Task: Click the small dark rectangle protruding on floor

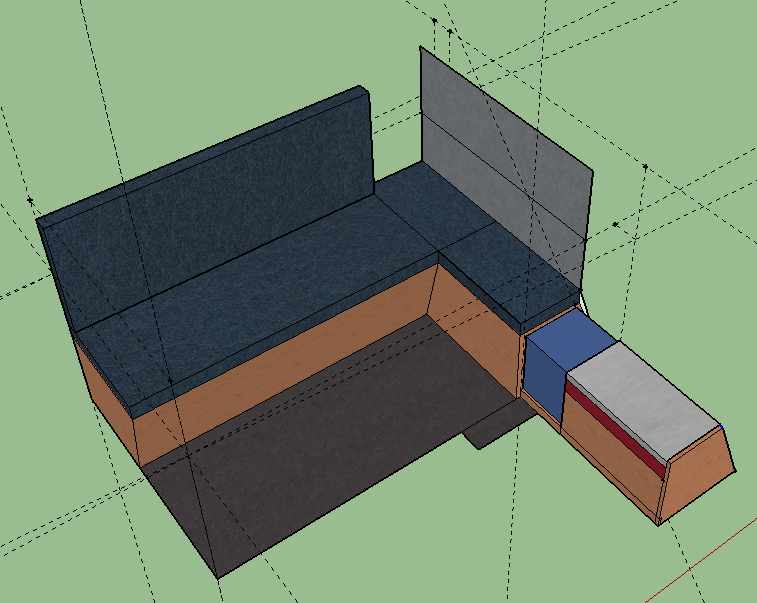Action: pyautogui.click(x=490, y=432)
